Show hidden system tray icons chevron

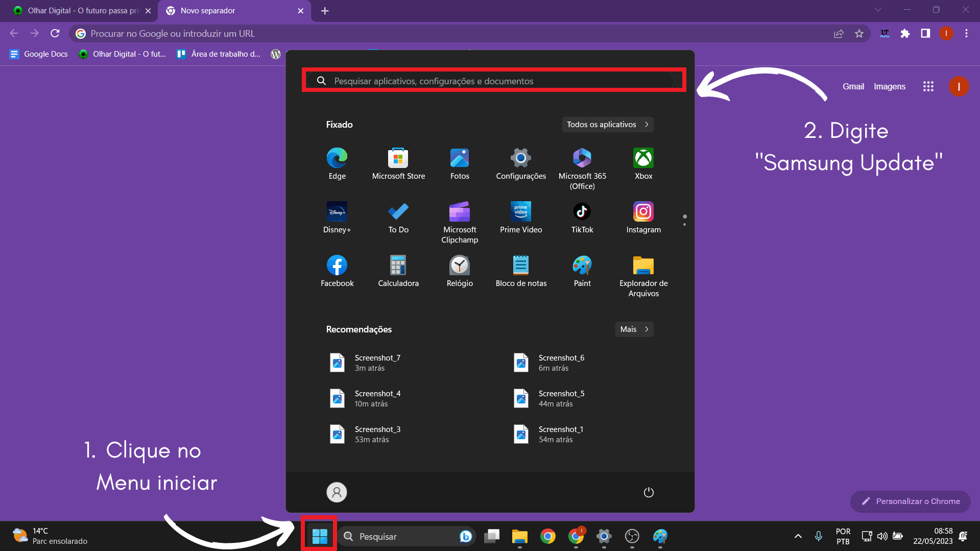click(798, 536)
